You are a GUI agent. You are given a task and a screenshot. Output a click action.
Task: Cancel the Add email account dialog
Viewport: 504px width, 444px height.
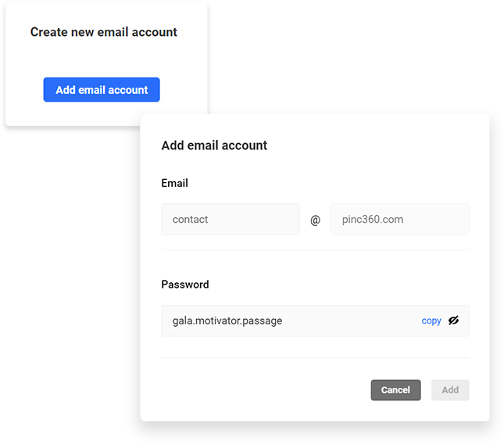click(395, 390)
